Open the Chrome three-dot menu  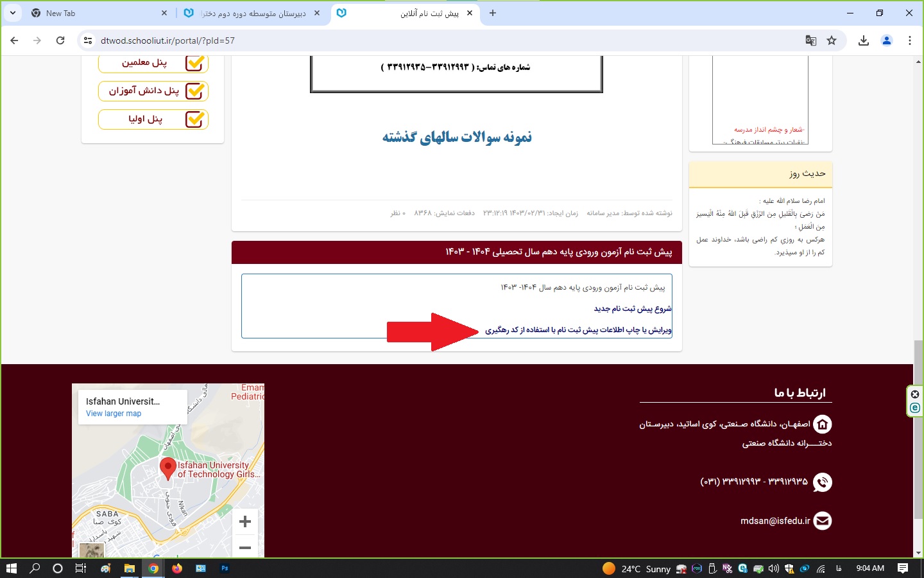910,40
